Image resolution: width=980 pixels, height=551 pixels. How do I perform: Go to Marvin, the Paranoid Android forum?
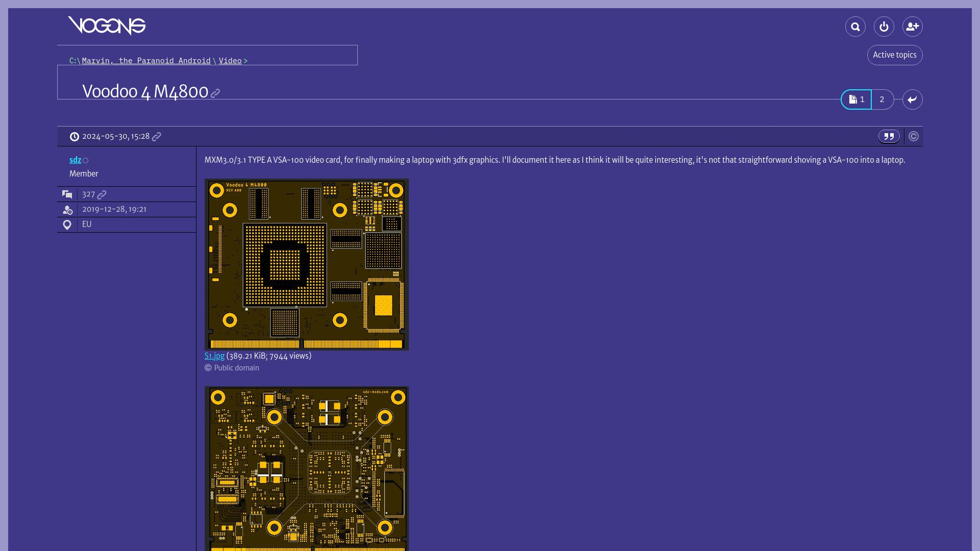(146, 61)
